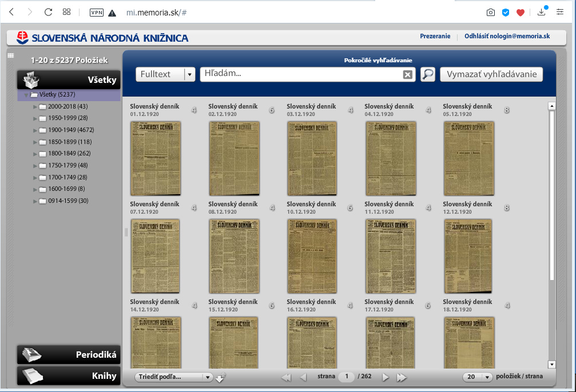Screen dimensions: 576x392
Task: Go forward in browser history
Action: (30, 12)
